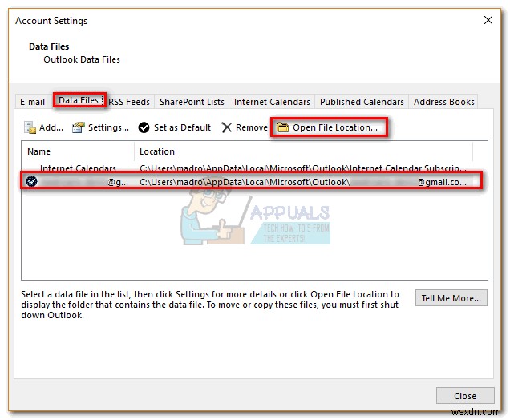Click the gmail data file location path
This screenshot has height=420, width=510.
303,182
